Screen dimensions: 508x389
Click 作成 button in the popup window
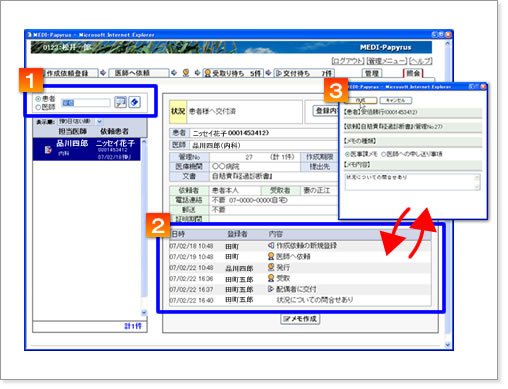coord(361,100)
